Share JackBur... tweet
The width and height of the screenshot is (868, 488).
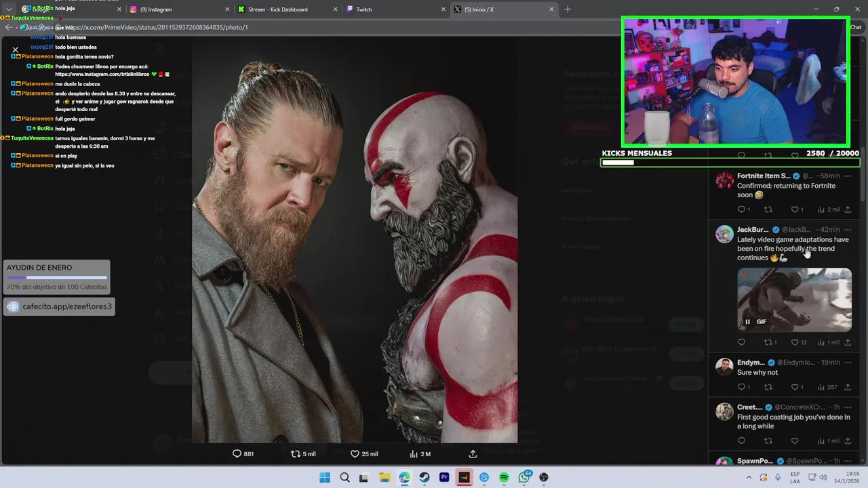click(848, 342)
